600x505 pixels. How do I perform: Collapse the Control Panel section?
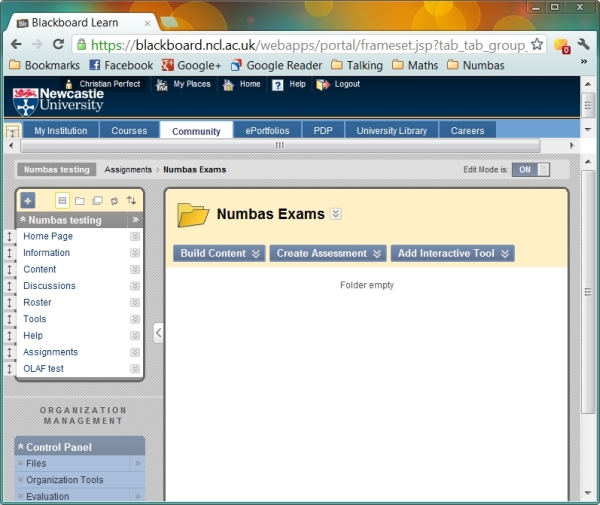click(x=21, y=446)
